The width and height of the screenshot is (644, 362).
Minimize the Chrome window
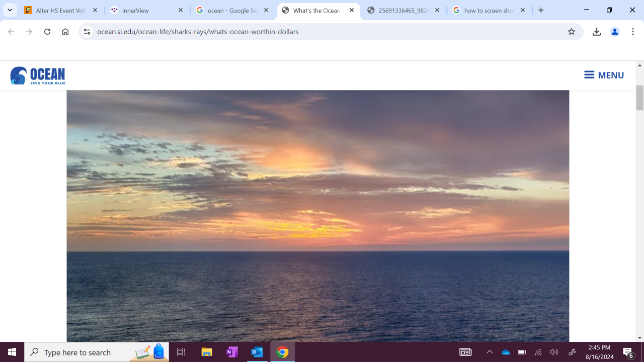tap(586, 10)
